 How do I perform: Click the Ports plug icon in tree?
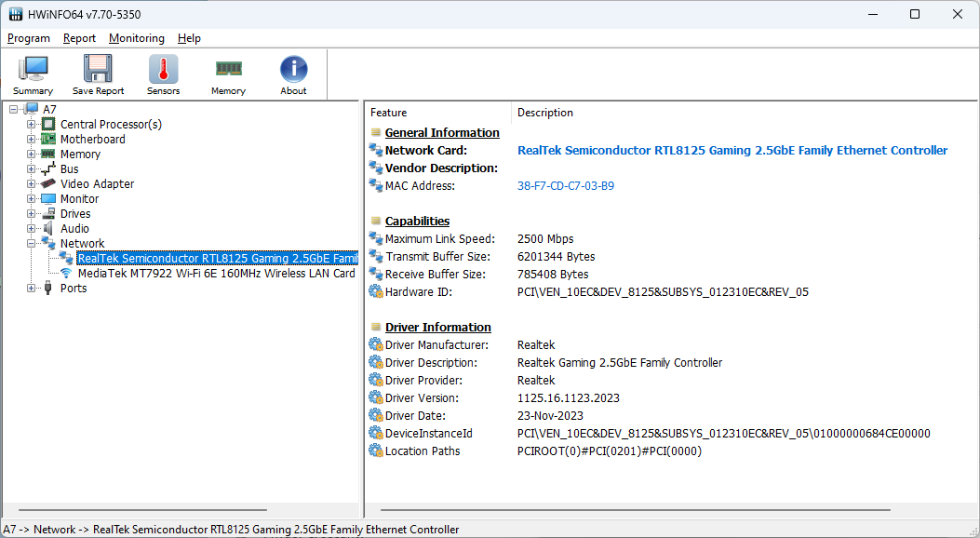click(x=48, y=288)
